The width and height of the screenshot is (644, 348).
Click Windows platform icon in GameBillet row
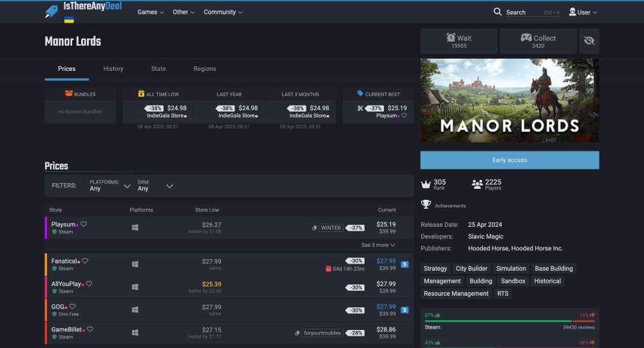[x=135, y=333]
